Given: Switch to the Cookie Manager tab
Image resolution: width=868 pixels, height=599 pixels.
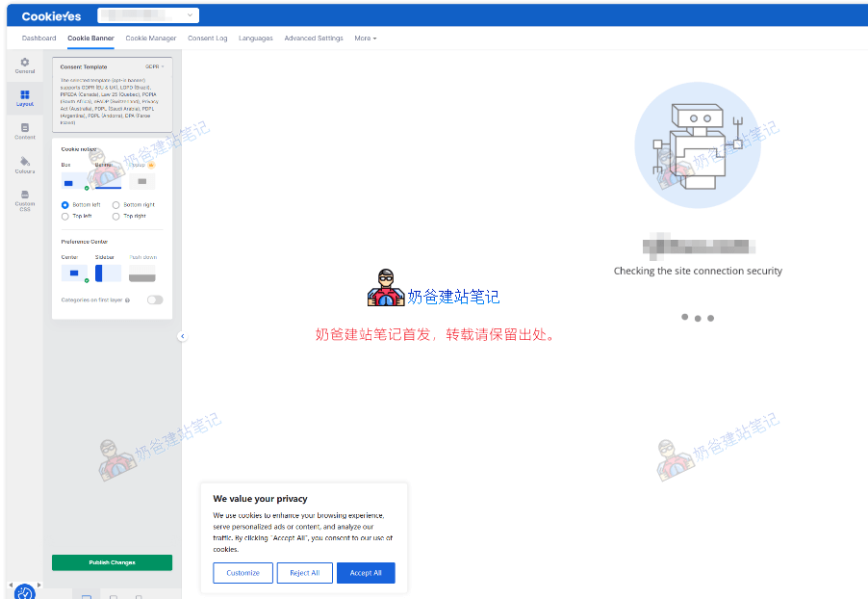Looking at the screenshot, I should tap(151, 39).
